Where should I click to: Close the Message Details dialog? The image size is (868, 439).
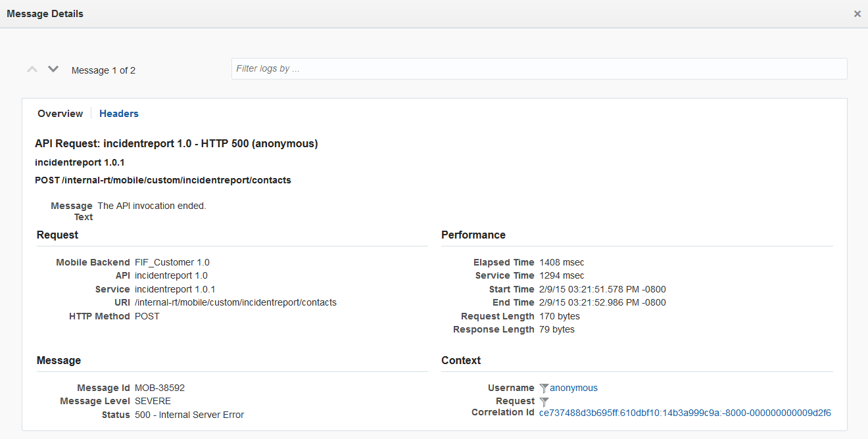click(x=857, y=14)
